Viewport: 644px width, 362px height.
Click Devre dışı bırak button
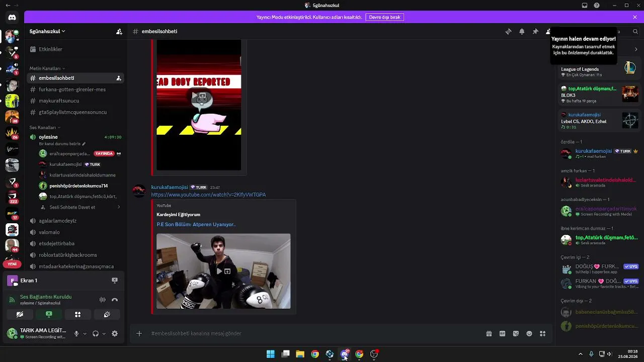(x=384, y=17)
